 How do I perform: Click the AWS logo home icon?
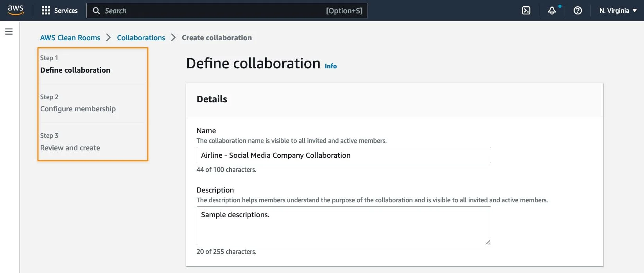click(16, 10)
